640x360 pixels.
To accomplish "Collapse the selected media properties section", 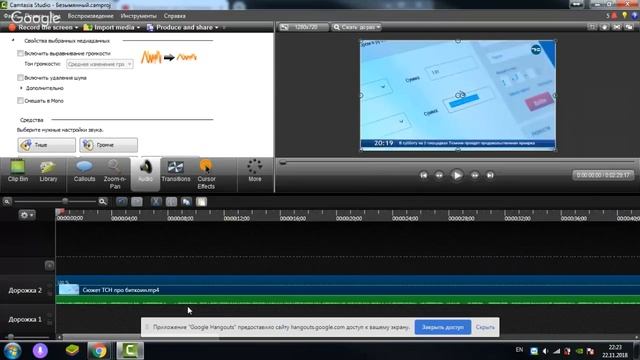I will (x=13, y=40).
